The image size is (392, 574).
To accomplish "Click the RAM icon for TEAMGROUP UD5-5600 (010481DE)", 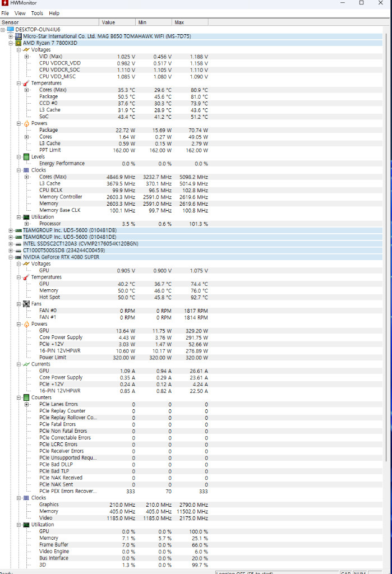I will [19, 237].
